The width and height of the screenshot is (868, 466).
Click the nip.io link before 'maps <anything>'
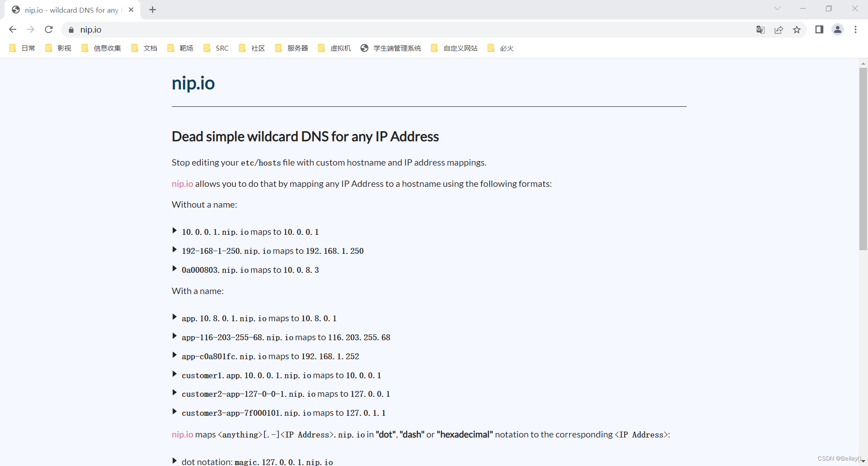(182, 434)
